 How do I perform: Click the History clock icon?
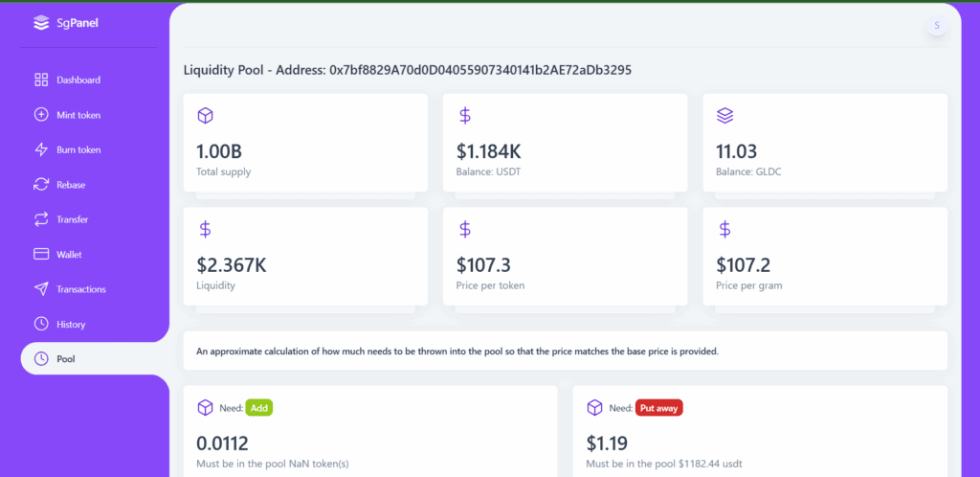tap(41, 324)
